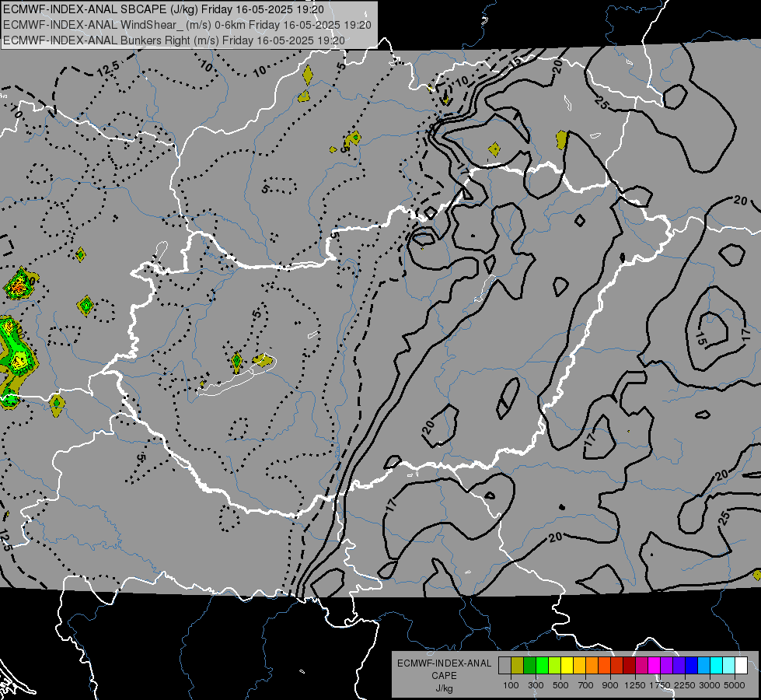This screenshot has height=700, width=761.
Task: Click the ECMWF-INDEX-ANAL legend title
Action: pyautogui.click(x=445, y=663)
